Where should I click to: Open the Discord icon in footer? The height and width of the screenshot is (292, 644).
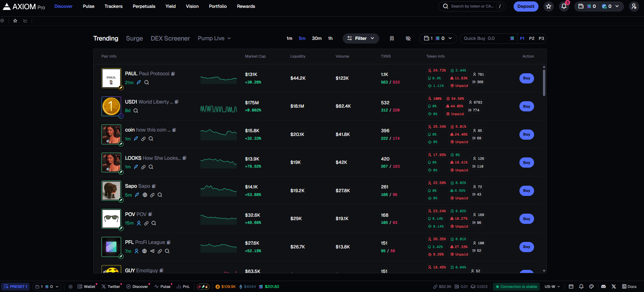click(603, 287)
